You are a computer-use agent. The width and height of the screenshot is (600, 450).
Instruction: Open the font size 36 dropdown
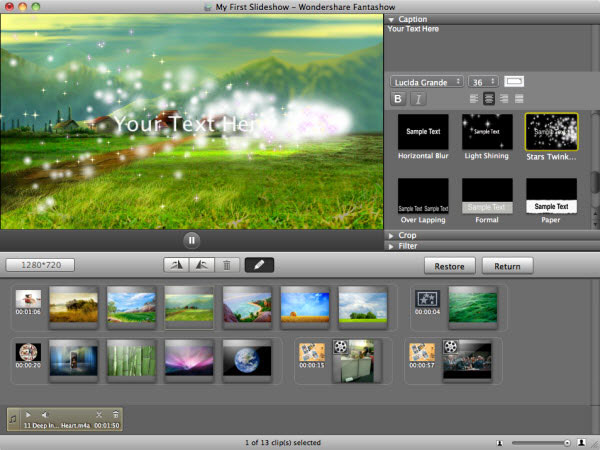click(483, 82)
